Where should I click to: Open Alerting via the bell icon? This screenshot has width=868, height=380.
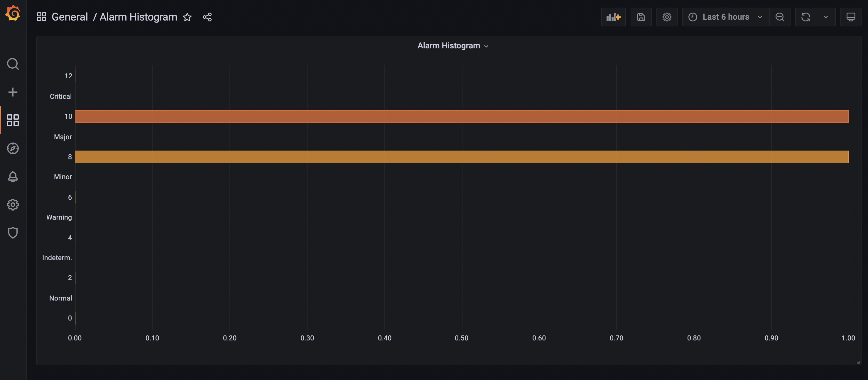pos(13,177)
